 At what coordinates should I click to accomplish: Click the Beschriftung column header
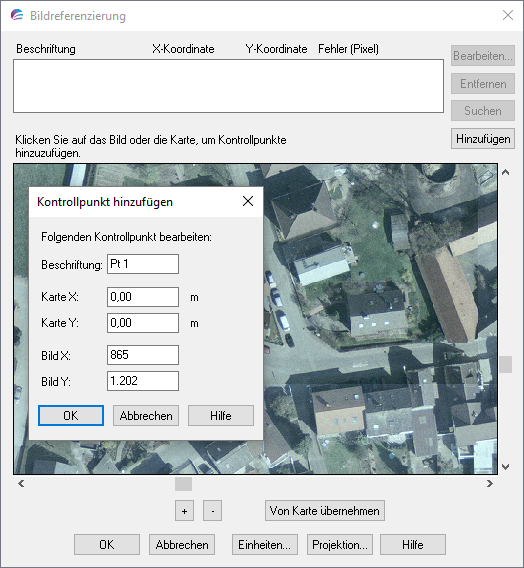click(x=46, y=49)
